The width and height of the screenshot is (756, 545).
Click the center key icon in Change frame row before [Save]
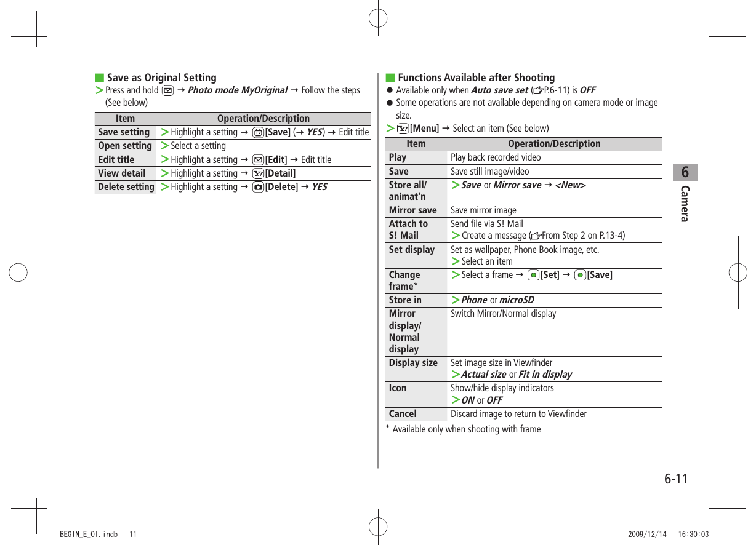[580, 275]
